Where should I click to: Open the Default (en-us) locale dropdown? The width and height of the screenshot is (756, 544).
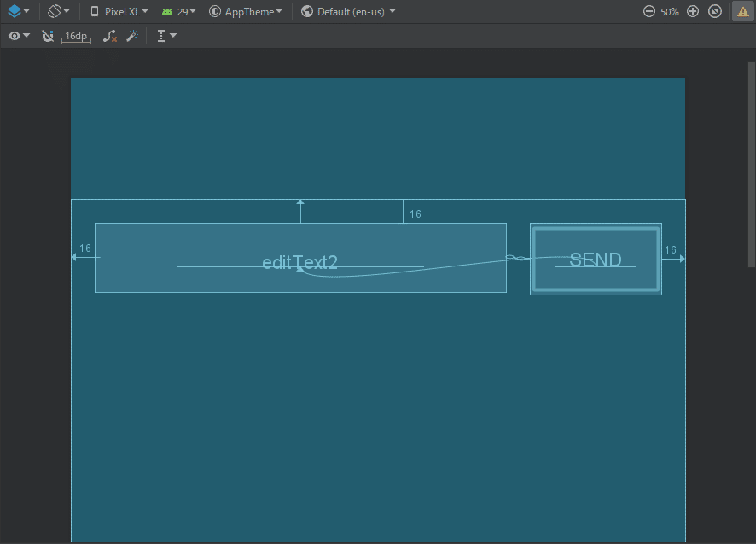[347, 12]
